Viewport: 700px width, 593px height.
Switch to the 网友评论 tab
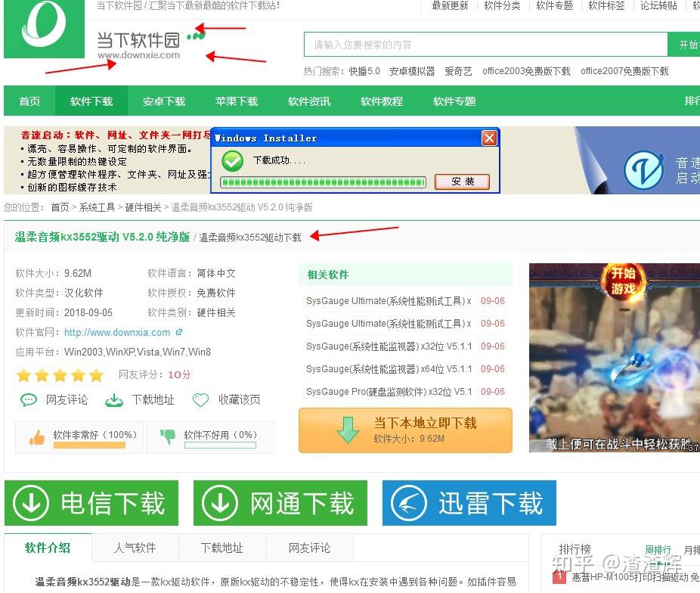coord(309,548)
